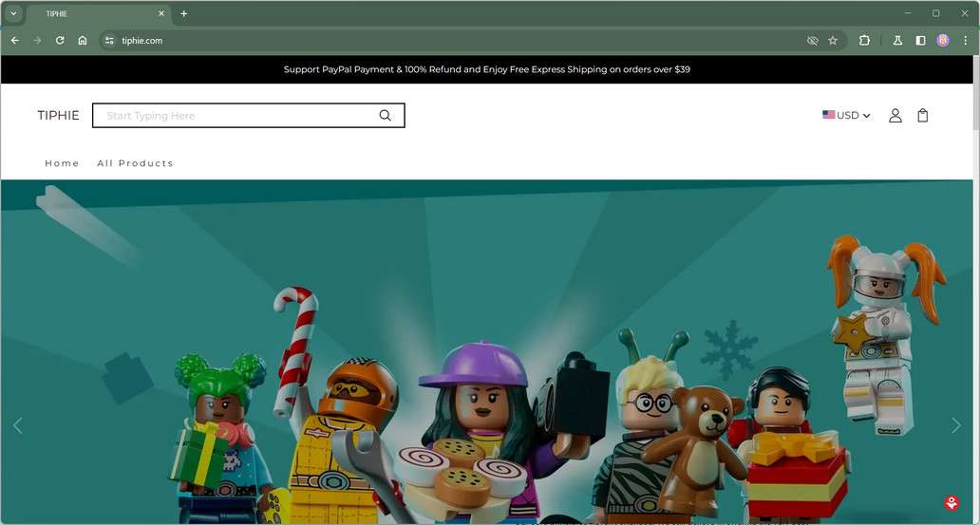
Task: Open the browser Extensions puzzle icon
Action: pyautogui.click(x=864, y=41)
